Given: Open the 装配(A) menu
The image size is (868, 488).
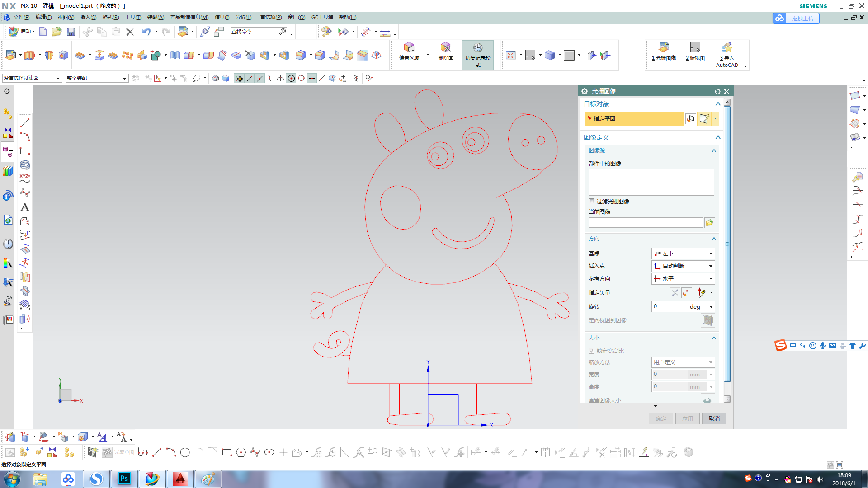Looking at the screenshot, I should click(156, 17).
